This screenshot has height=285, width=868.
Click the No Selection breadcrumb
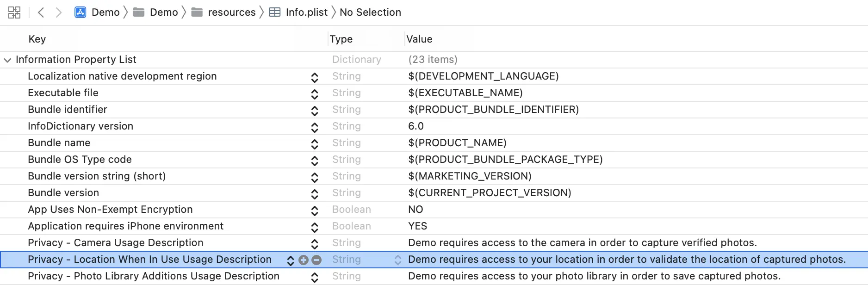pyautogui.click(x=370, y=12)
